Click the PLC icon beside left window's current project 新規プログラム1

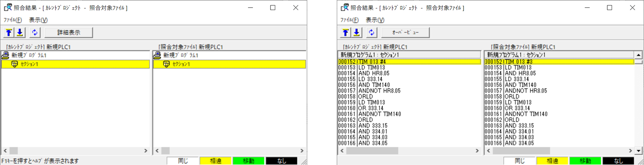[x=6, y=55]
